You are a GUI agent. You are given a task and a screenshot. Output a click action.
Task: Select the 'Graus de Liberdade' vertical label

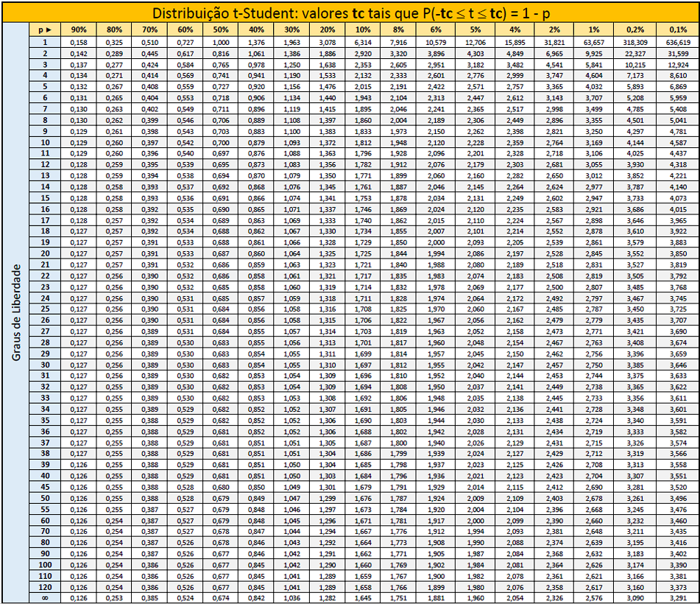pos(16,312)
